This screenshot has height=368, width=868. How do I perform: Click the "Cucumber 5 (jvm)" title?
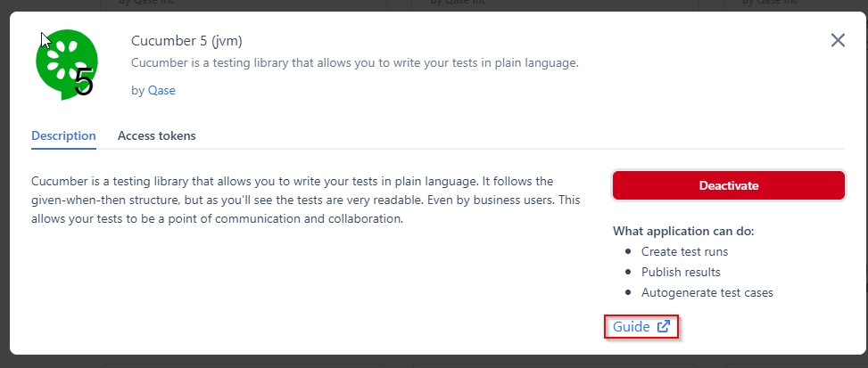coord(186,41)
